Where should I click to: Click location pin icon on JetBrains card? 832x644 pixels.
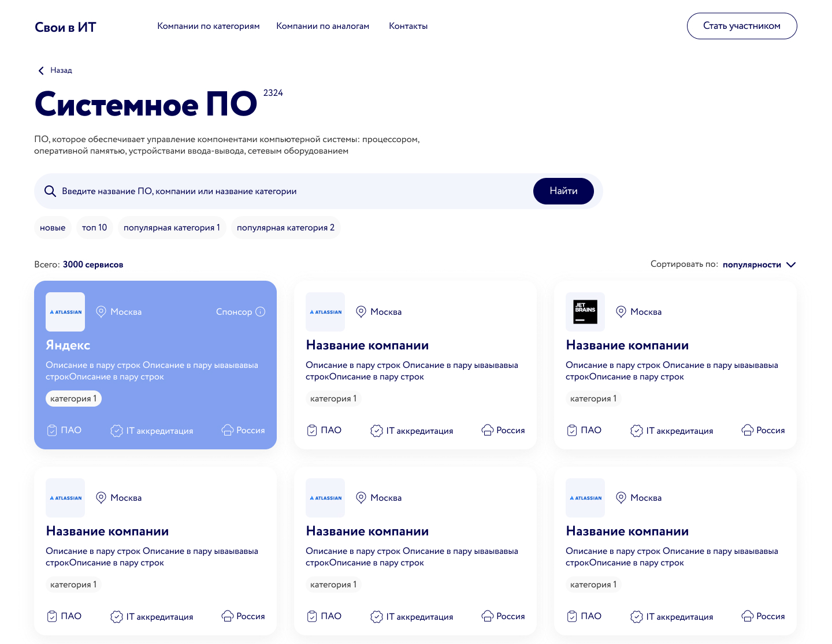(x=621, y=312)
